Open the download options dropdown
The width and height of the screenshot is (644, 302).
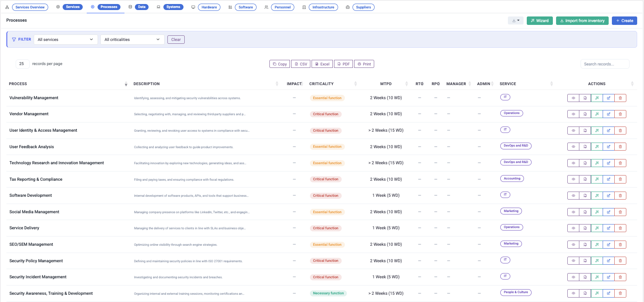click(x=516, y=20)
